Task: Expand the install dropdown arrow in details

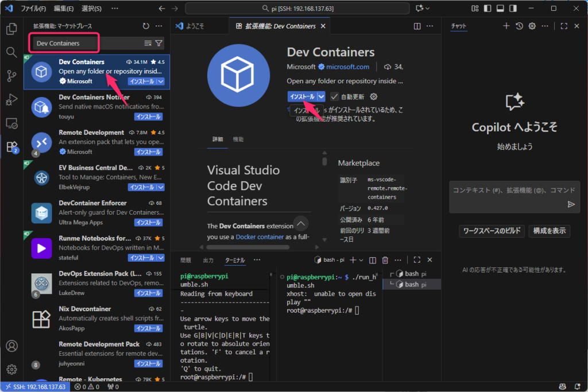Action: tap(322, 96)
